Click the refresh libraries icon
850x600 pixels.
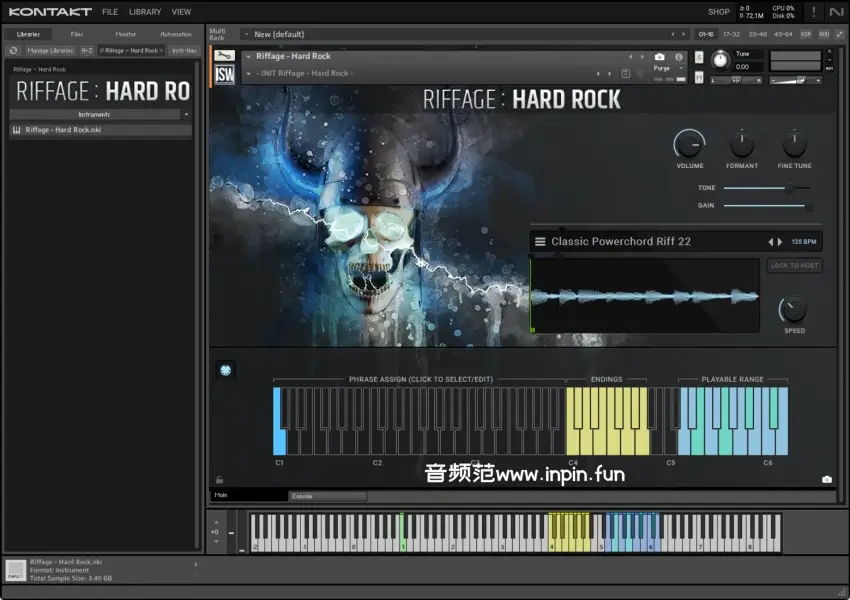click(x=14, y=50)
